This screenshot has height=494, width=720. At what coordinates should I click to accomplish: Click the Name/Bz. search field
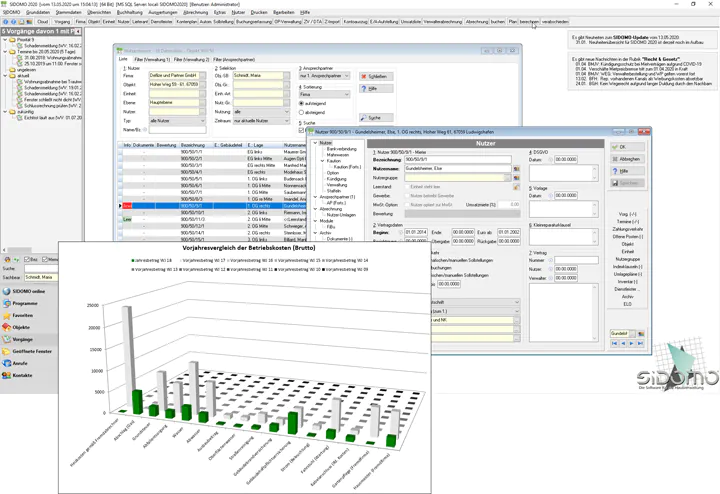coord(178,130)
